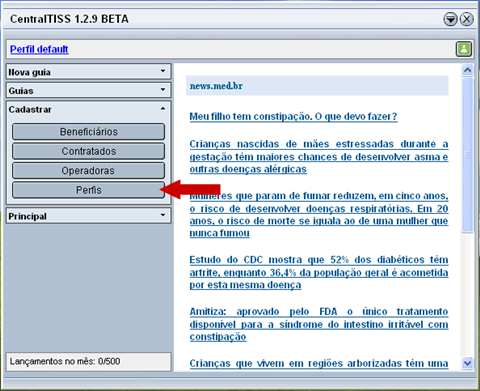Click scrollbar up arrow in news panel

coord(467,70)
